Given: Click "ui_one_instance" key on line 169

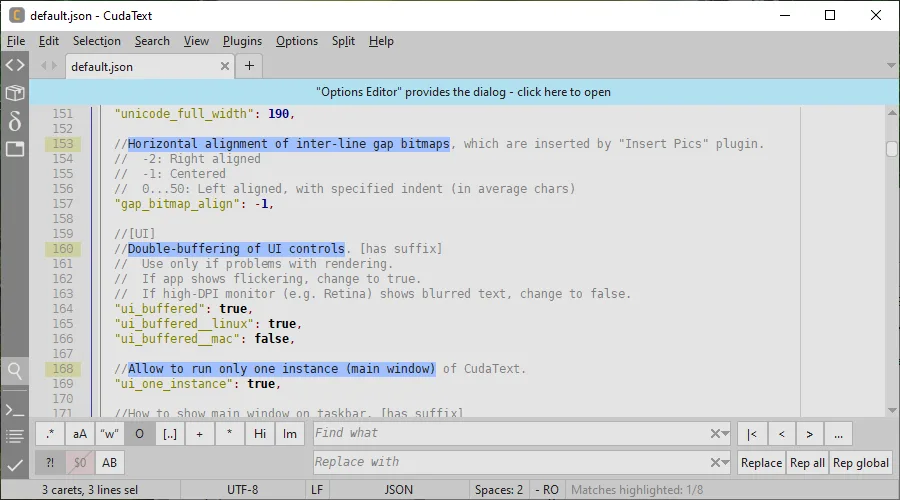Looking at the screenshot, I should [174, 383].
